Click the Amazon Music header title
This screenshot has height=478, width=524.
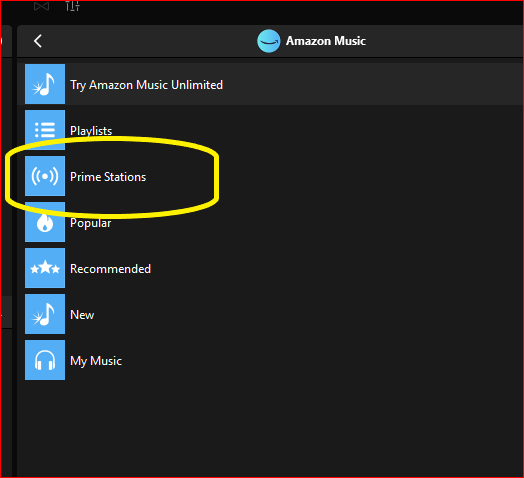point(326,41)
